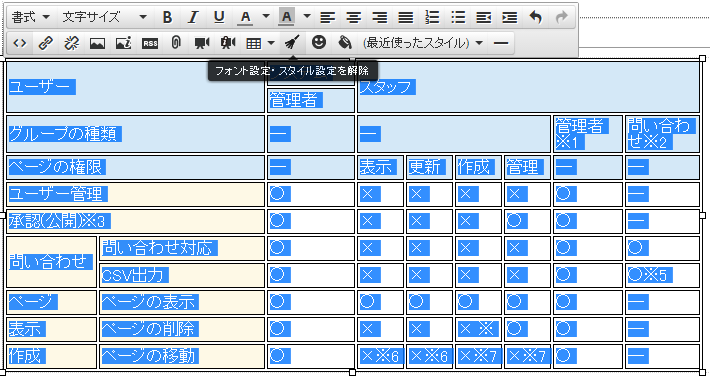Viewport: 710px width, 376px height.
Task: Click the ユーザー header cell
Action: (135, 87)
